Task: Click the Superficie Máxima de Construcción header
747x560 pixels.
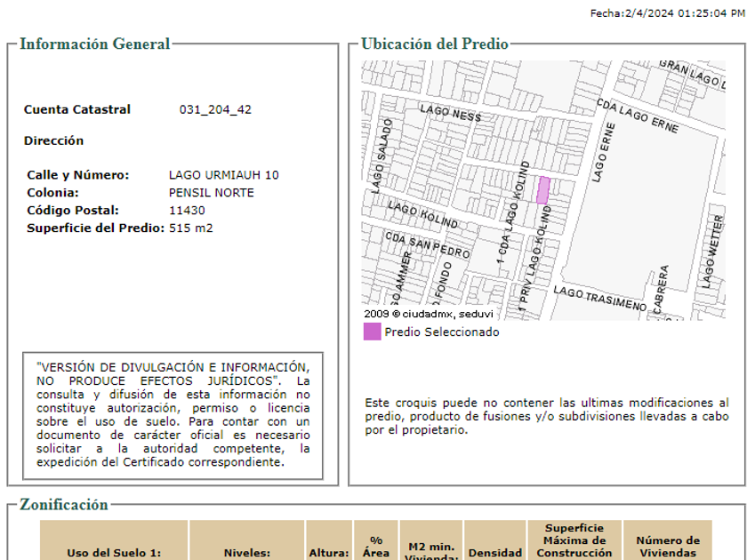Action: 574,540
